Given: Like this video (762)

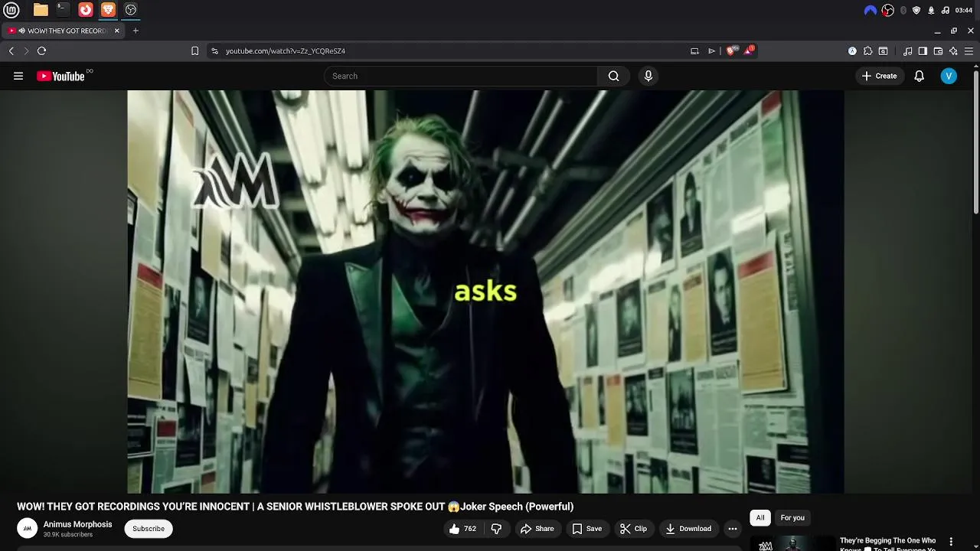Looking at the screenshot, I should point(463,529).
